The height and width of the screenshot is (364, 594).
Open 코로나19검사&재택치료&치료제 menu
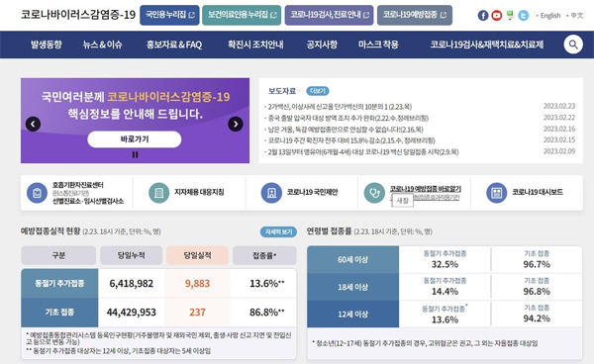[487, 45]
